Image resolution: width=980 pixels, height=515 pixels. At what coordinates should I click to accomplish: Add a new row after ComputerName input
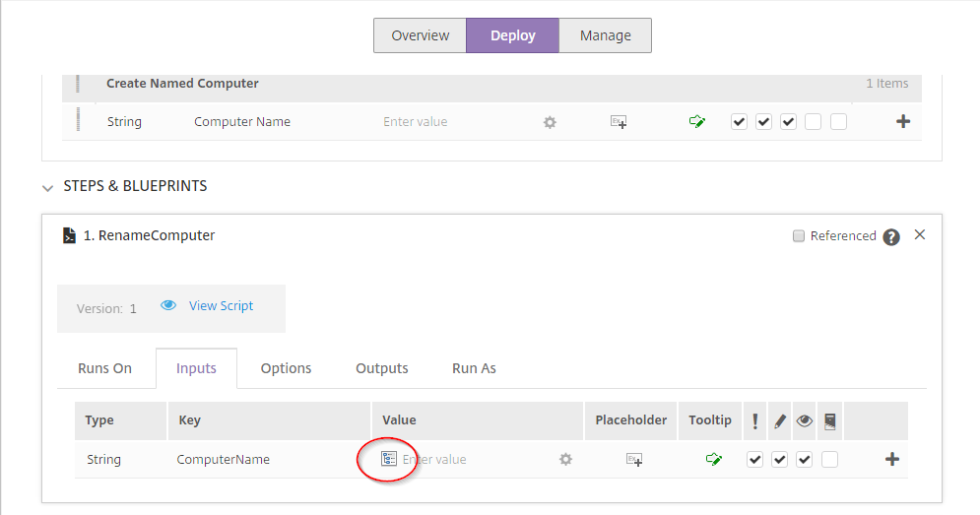(x=892, y=459)
